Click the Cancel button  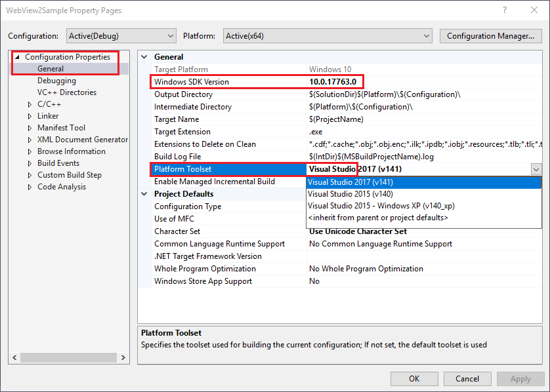tap(467, 378)
